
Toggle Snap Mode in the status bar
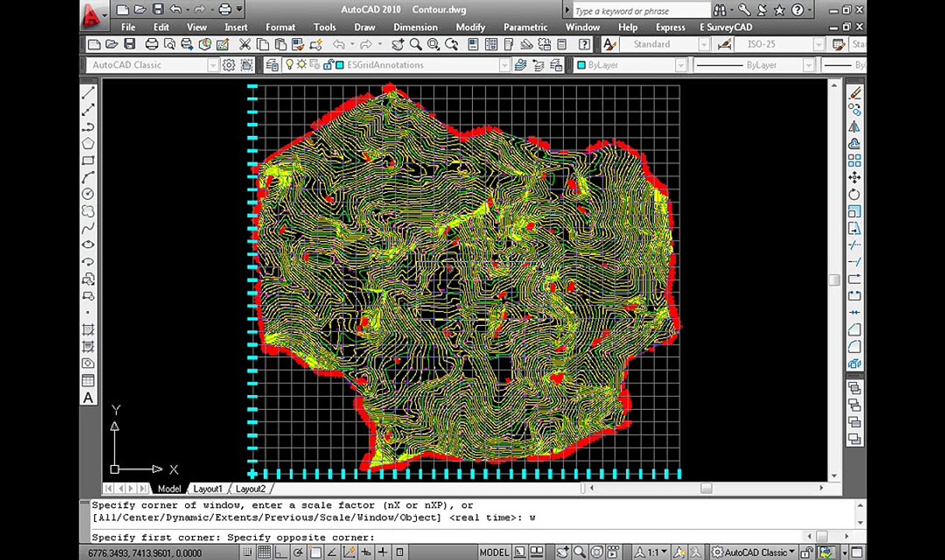point(247,552)
